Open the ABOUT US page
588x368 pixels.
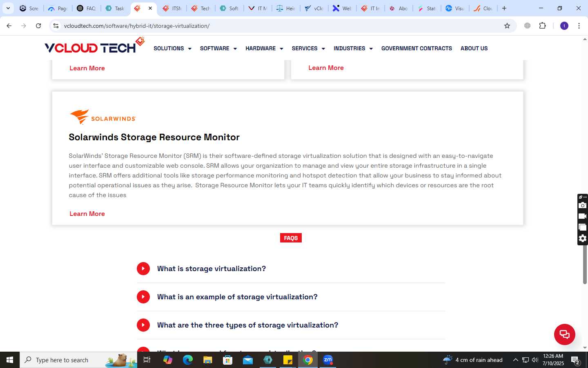(x=474, y=48)
